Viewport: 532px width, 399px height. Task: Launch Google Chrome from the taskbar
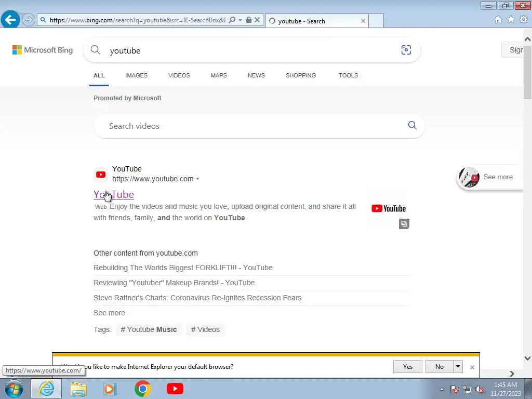[x=142, y=389]
